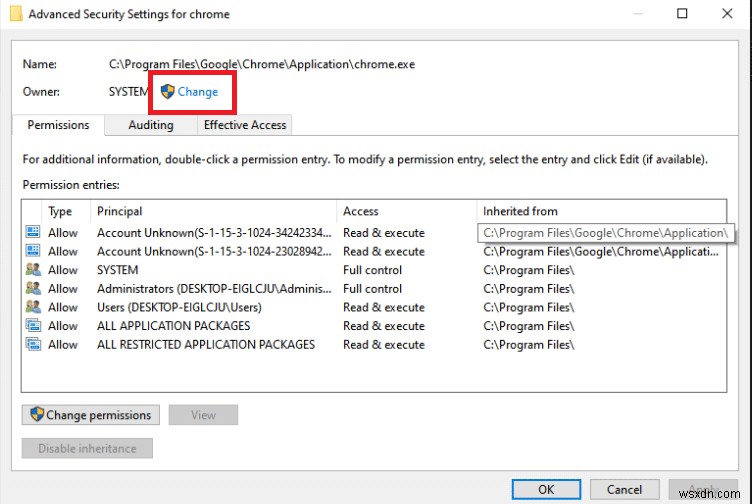752x504 pixels.
Task: Click the shield icon beside Change owner
Action: pyautogui.click(x=167, y=91)
